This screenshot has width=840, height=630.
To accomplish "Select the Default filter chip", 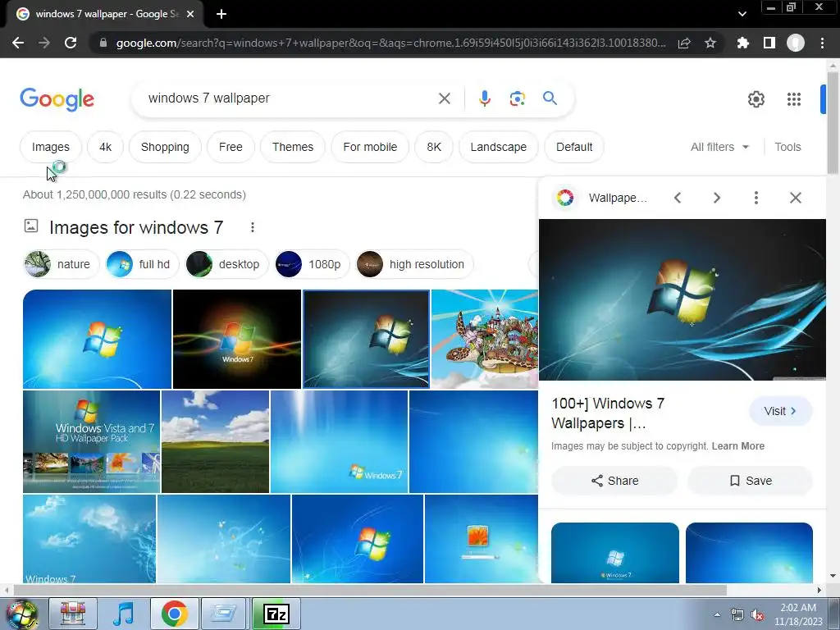I will (574, 147).
